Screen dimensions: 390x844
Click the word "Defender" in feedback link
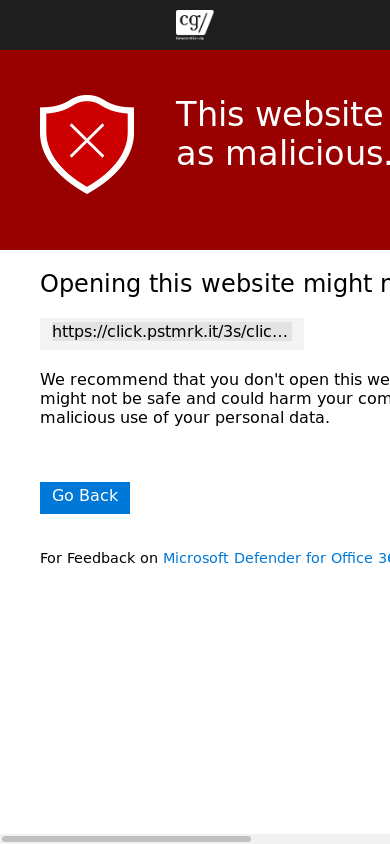[x=267, y=558]
